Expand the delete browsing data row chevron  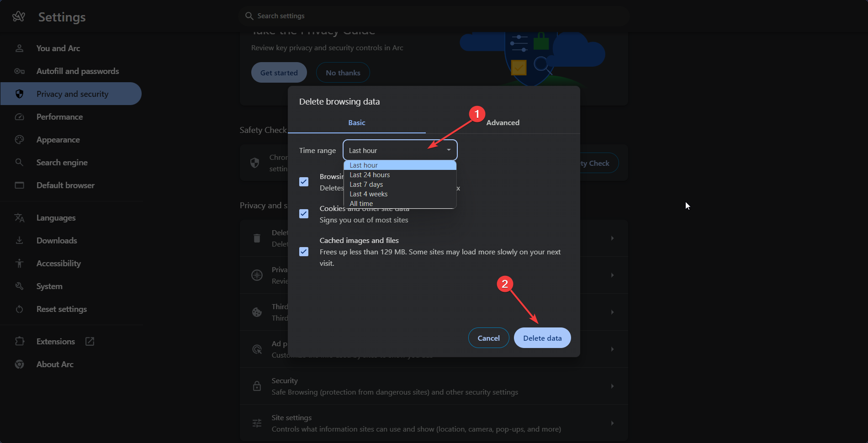click(612, 238)
